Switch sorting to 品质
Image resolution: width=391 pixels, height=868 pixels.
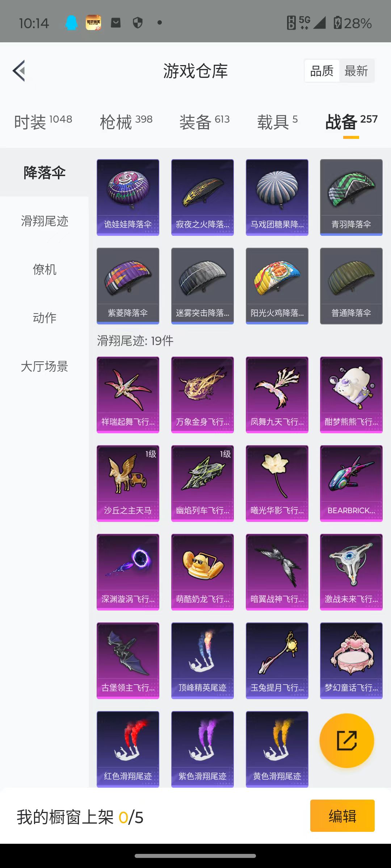click(x=322, y=71)
